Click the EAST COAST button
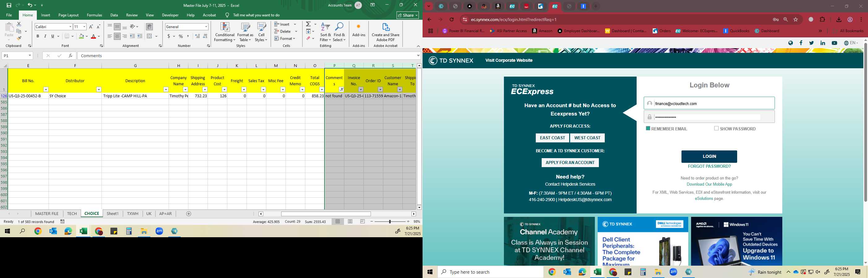This screenshot has width=868, height=278. pyautogui.click(x=552, y=138)
